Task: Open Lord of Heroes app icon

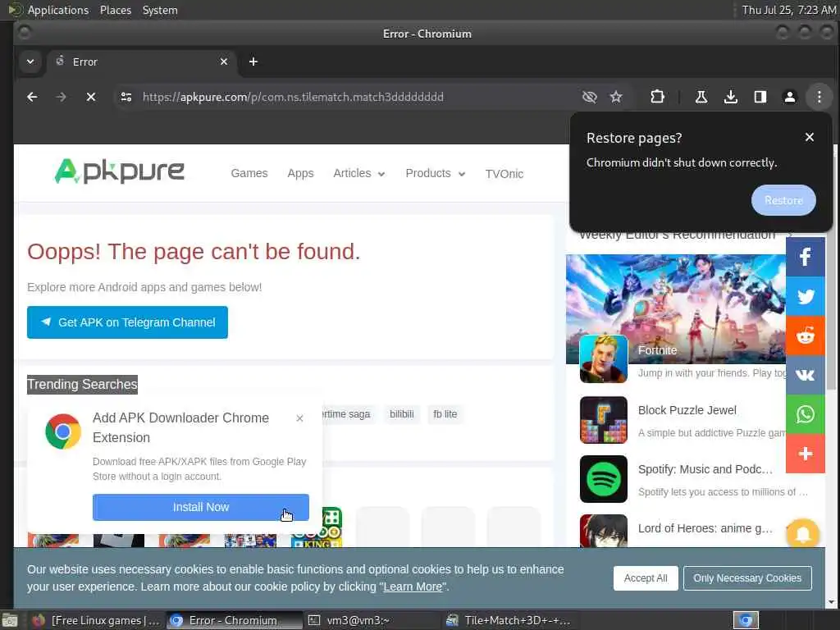Action: coord(603,531)
